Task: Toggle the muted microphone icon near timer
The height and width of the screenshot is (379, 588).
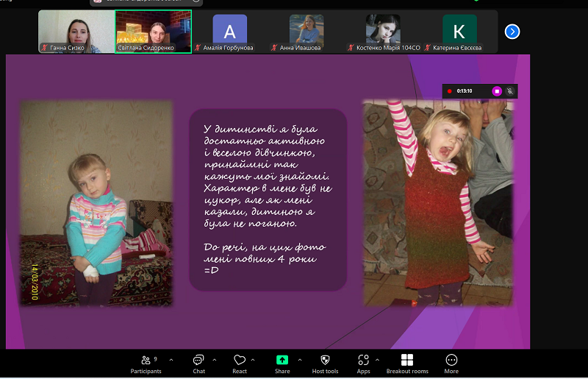Action: click(x=510, y=91)
